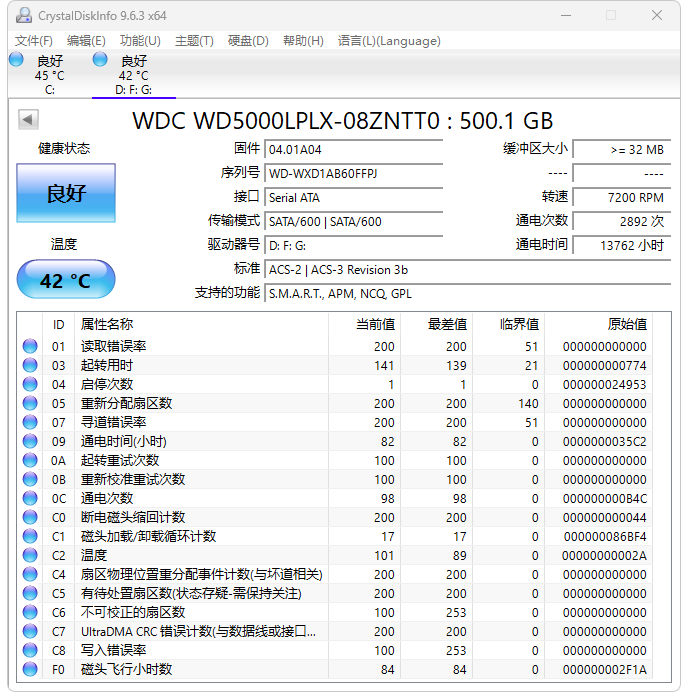Click the firmware field 04.01A04
The width and height of the screenshot is (688, 699).
[354, 149]
